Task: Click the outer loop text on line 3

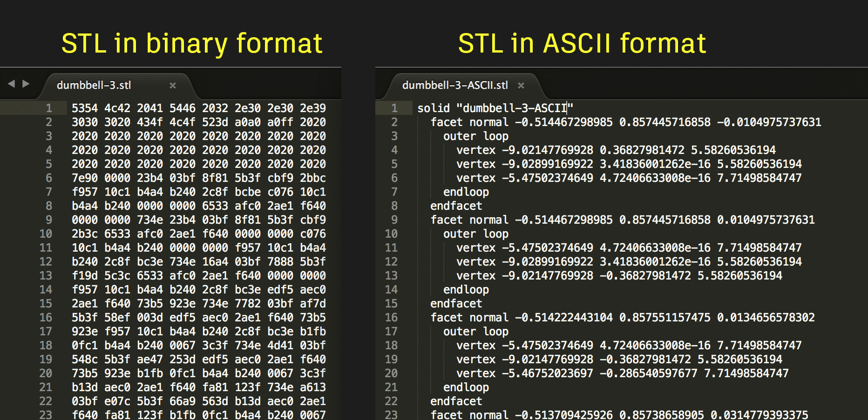Action: (475, 136)
